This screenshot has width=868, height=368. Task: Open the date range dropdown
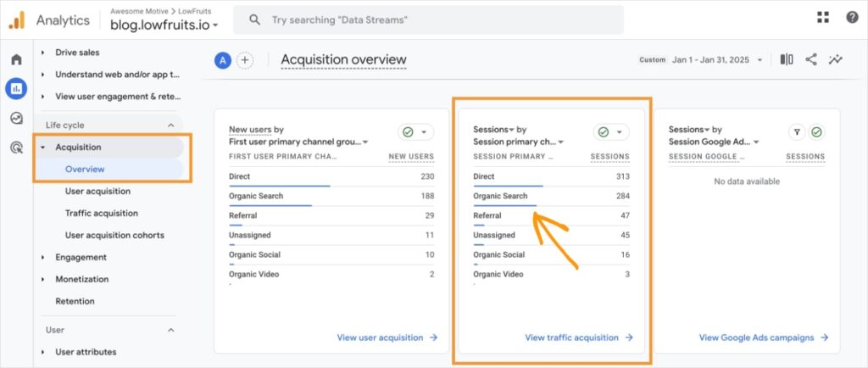coord(717,59)
